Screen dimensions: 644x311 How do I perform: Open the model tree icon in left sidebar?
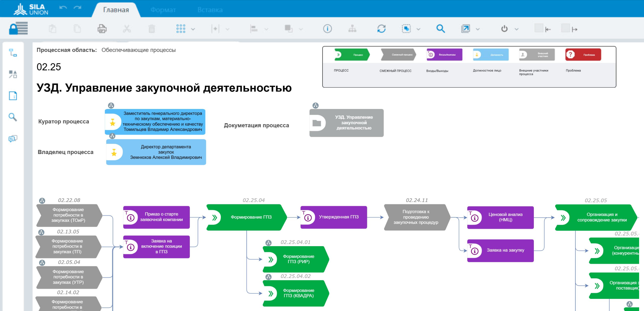(x=13, y=53)
